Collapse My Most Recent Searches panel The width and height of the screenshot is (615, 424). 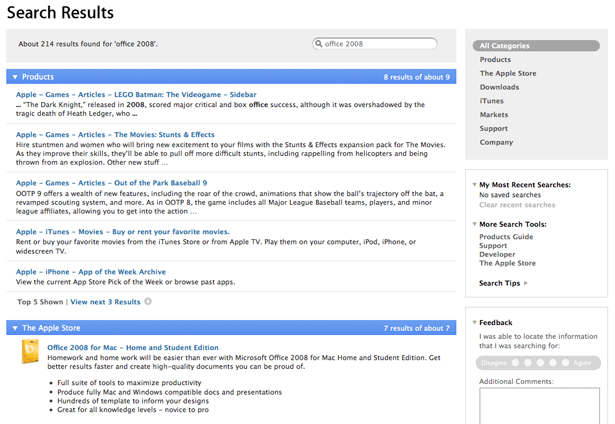[x=475, y=184]
